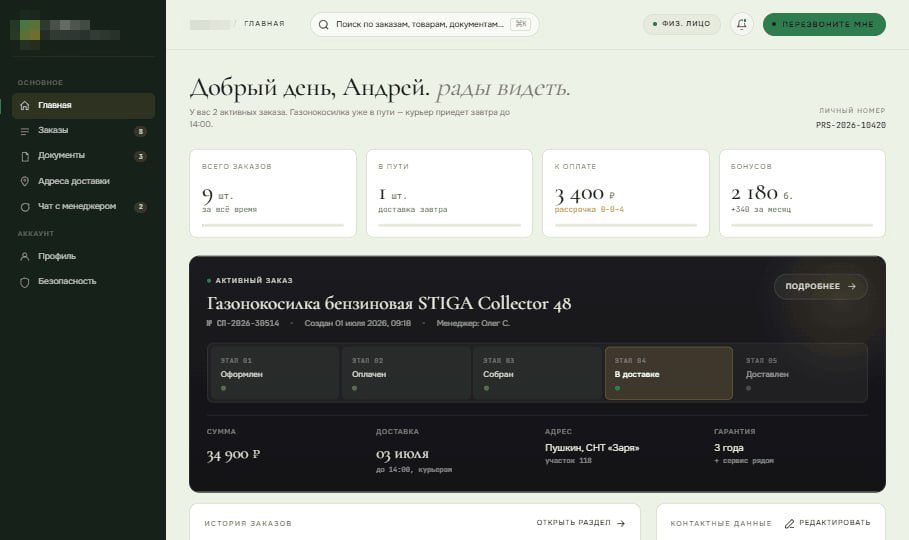Click the progress bar under Всего заказов

tap(272, 225)
